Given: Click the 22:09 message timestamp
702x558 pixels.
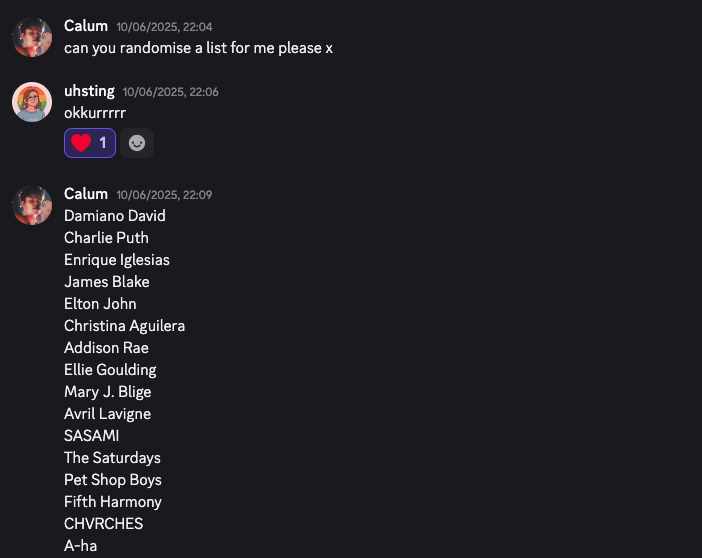Looking at the screenshot, I should (x=164, y=195).
